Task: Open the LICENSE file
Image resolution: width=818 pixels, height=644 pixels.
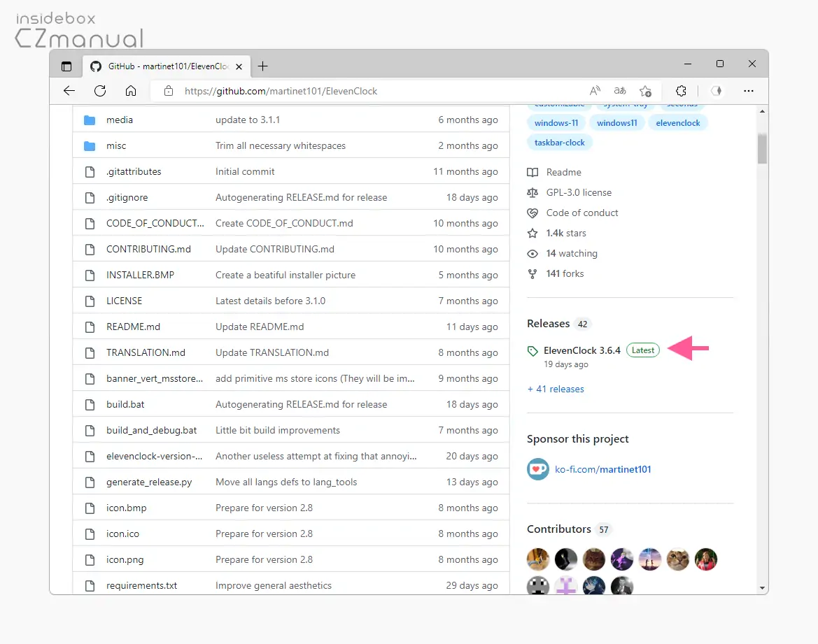Action: [124, 301]
